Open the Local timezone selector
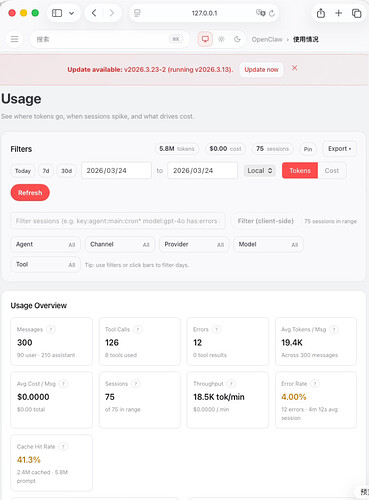This screenshot has width=369, height=500. pyautogui.click(x=260, y=171)
